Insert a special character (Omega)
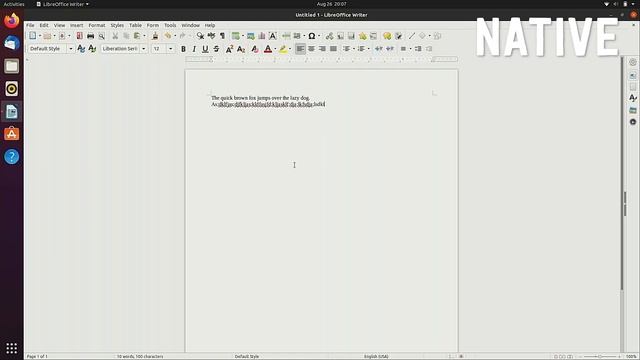The height and width of the screenshot is (360, 640). click(312, 36)
